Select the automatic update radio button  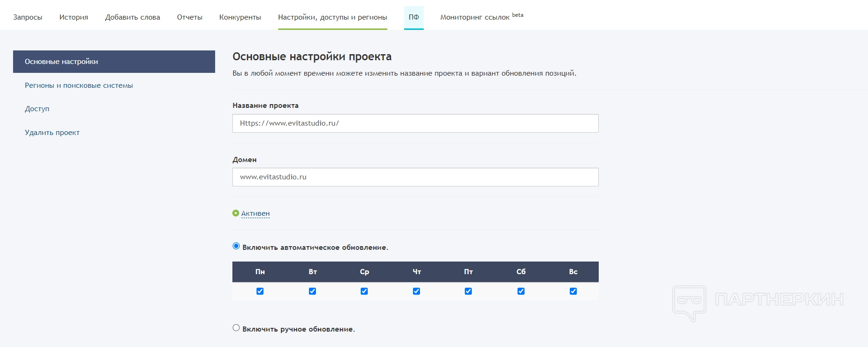(236, 246)
